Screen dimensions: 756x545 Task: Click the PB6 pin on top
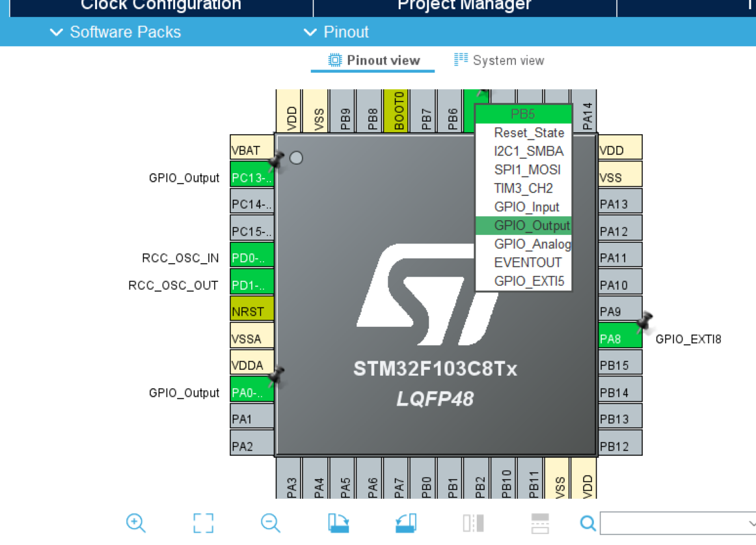pos(450,111)
